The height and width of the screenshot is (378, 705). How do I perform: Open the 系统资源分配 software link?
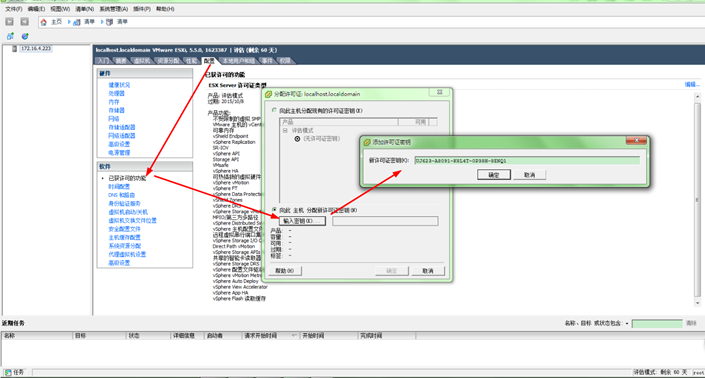pos(125,246)
